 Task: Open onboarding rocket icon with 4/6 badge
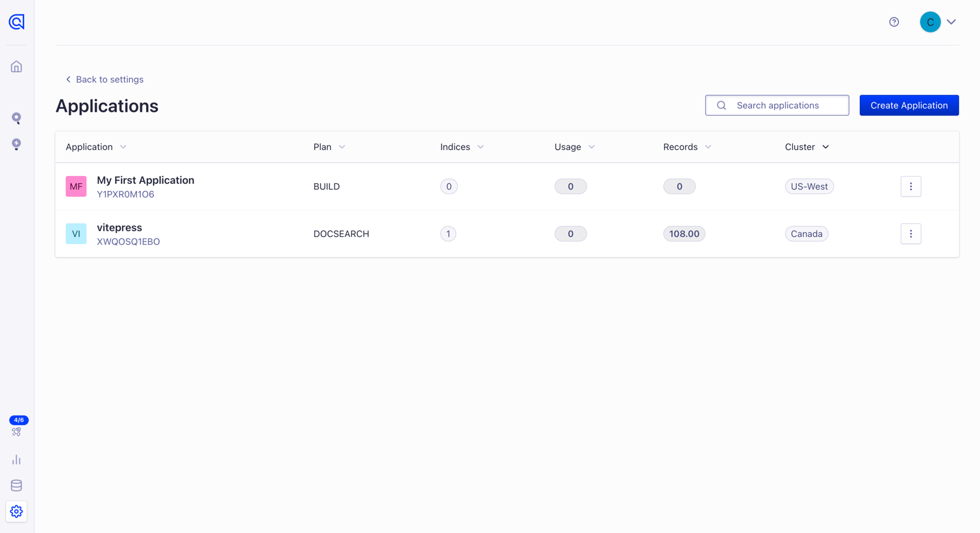(17, 430)
